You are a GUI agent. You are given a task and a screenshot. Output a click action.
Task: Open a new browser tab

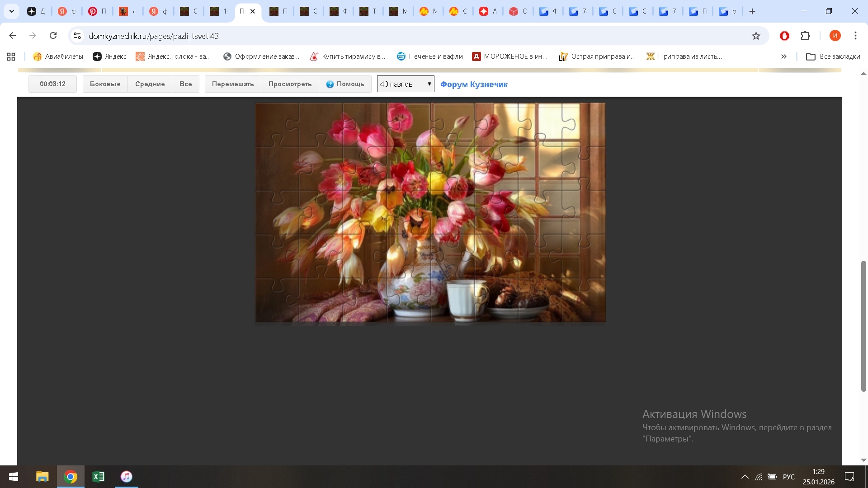(752, 11)
